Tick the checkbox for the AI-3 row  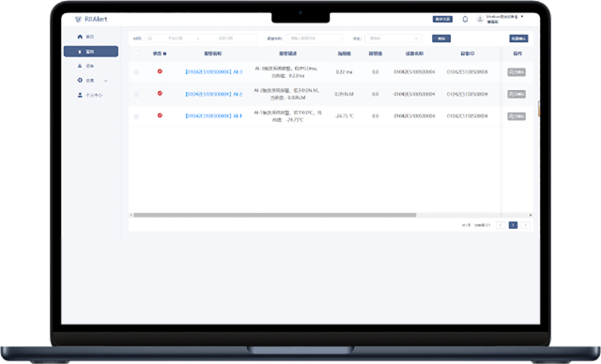[x=136, y=72]
